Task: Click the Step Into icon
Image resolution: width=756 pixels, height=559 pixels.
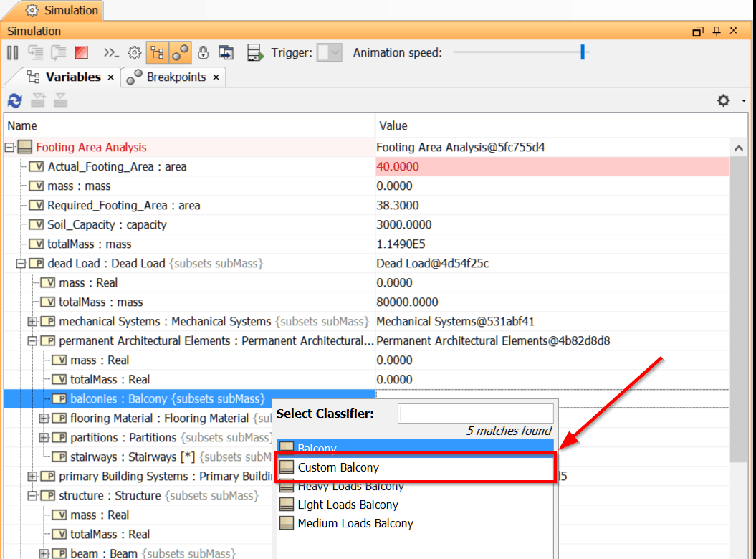Action: (36, 52)
